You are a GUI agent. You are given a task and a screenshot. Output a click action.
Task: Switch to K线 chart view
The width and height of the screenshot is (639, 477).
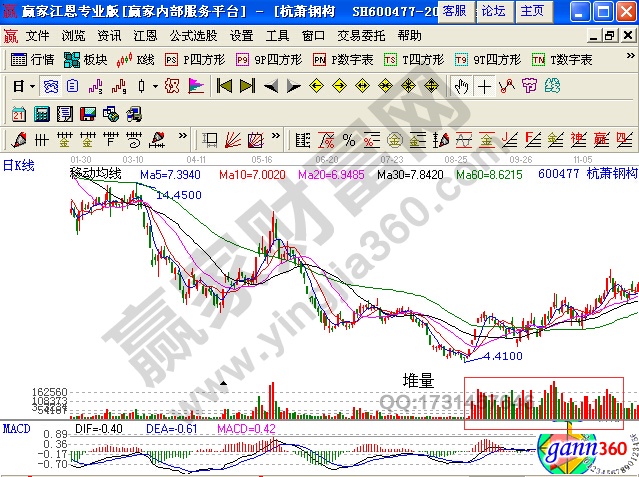[138, 60]
